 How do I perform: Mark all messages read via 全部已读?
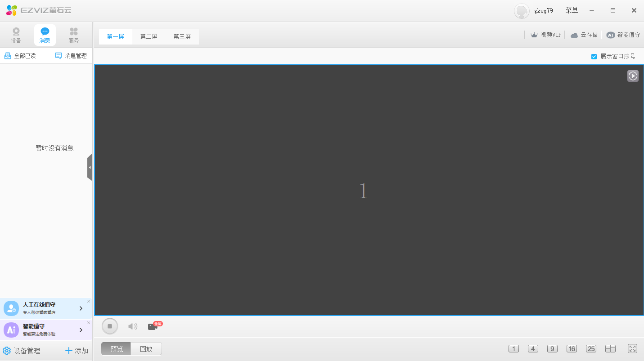[x=20, y=56]
